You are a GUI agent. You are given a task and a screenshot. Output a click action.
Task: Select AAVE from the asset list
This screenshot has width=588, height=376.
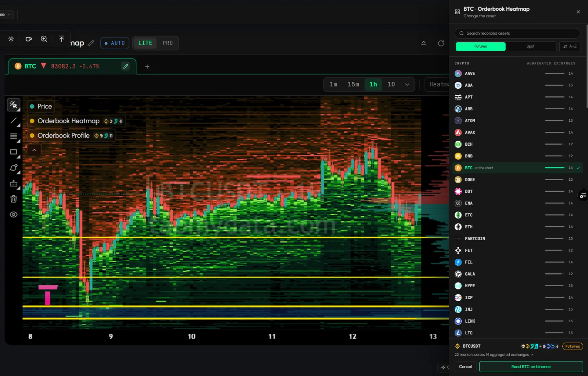518,74
